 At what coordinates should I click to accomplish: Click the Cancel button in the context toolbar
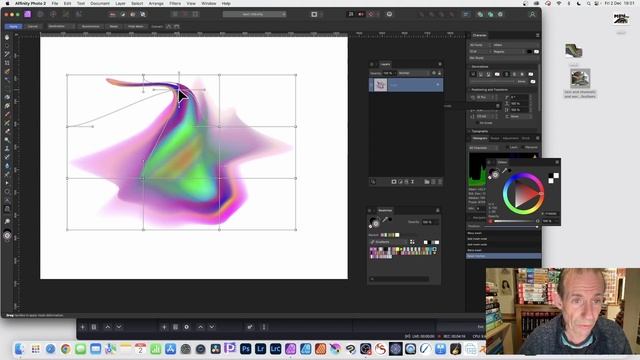[x=33, y=27]
